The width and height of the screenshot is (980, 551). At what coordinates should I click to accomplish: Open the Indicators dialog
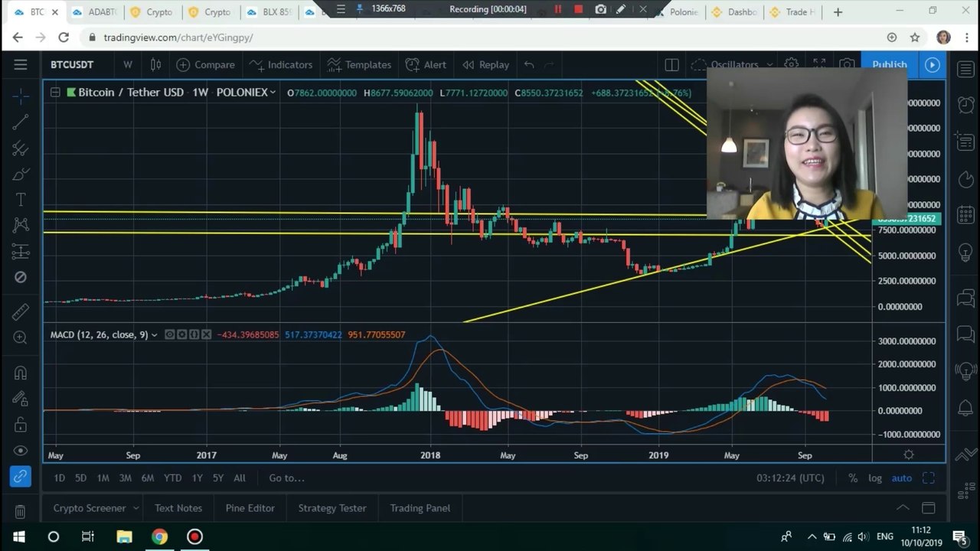(x=281, y=65)
